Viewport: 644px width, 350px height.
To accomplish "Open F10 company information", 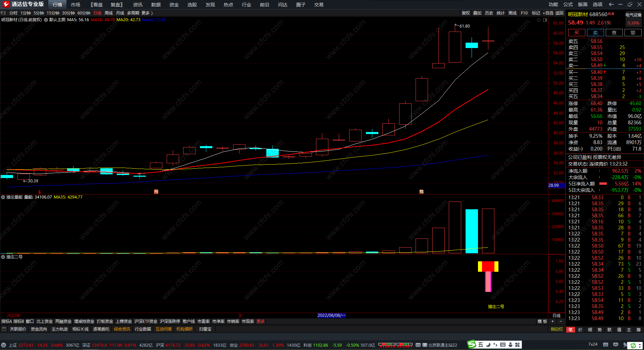I will click(524, 13).
